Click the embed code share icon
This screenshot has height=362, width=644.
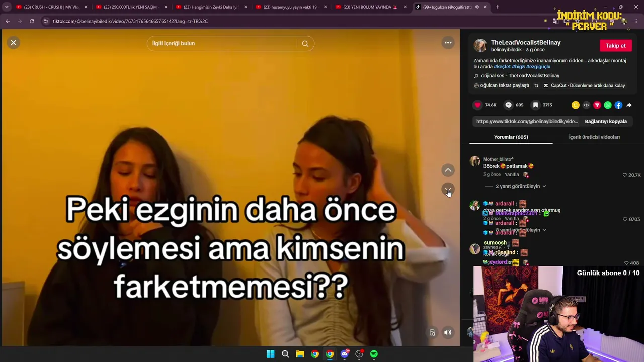tap(586, 105)
